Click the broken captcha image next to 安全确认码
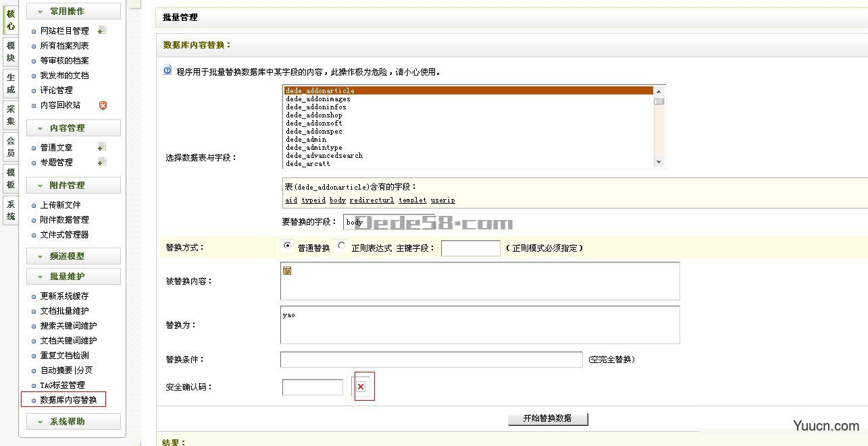The width and height of the screenshot is (868, 446). tap(361, 387)
